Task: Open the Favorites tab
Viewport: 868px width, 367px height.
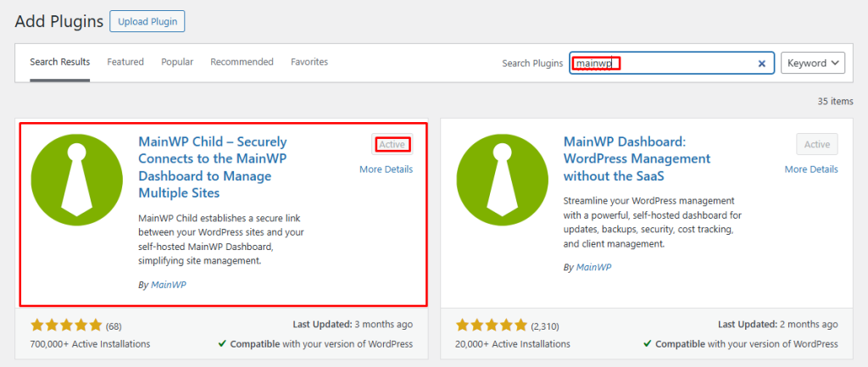Action: click(x=309, y=62)
